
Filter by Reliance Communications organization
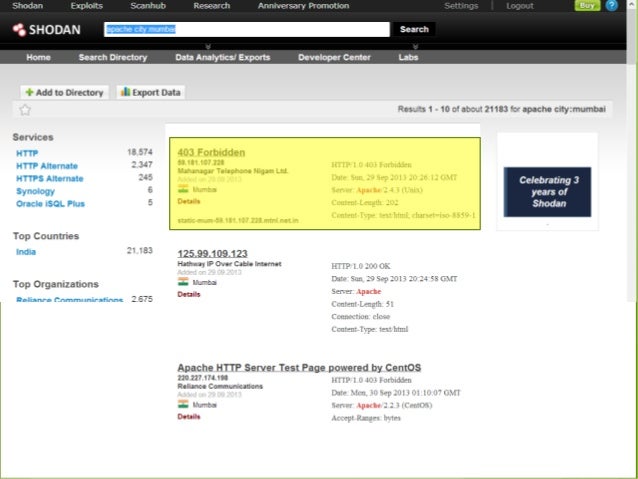(69, 300)
